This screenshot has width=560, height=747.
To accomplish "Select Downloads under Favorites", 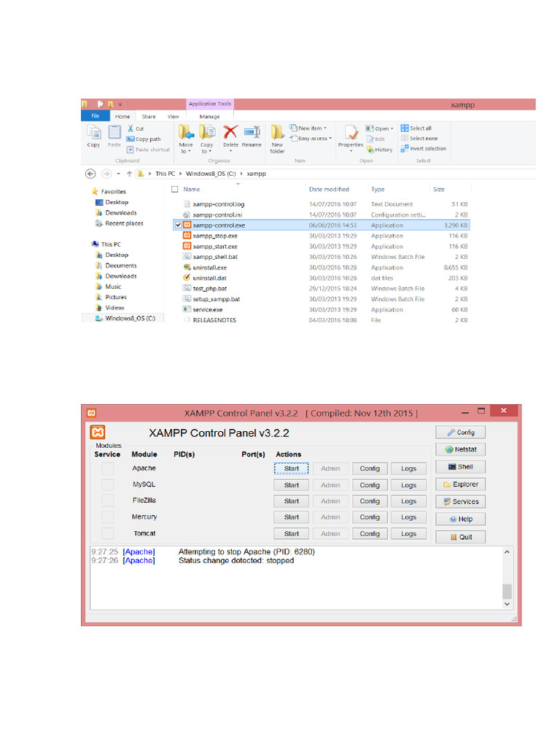I will (x=117, y=213).
